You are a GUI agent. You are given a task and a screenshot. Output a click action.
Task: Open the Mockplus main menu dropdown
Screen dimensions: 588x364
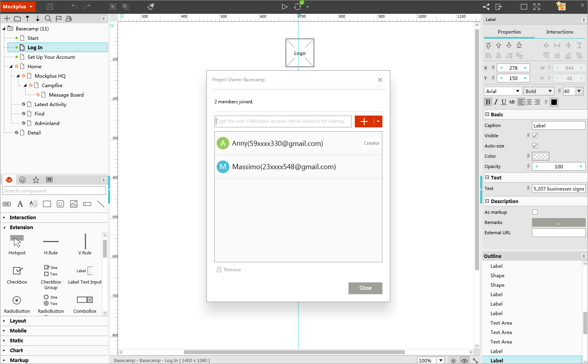point(18,7)
